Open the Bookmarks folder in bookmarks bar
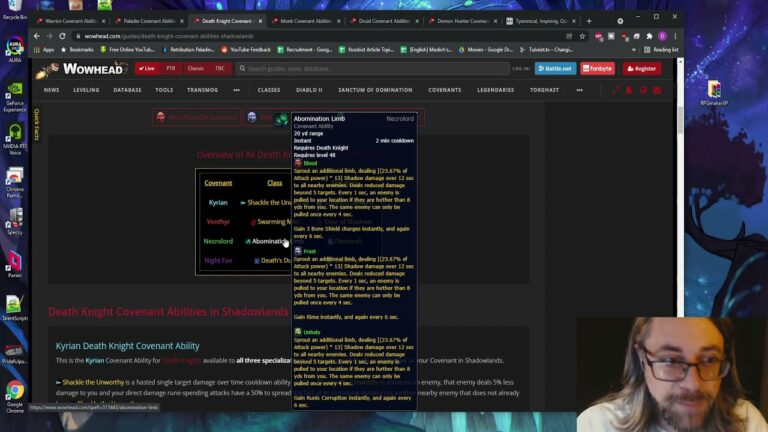This screenshot has height=432, width=768. [x=77, y=49]
